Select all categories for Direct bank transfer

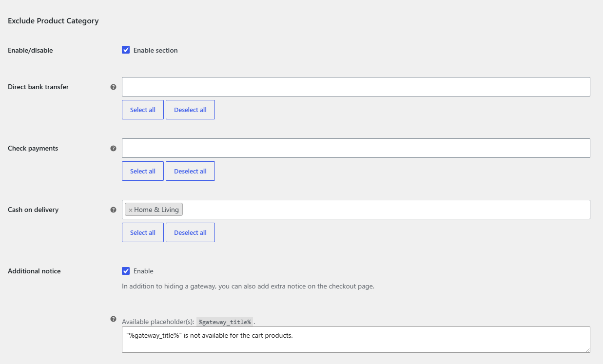(143, 110)
